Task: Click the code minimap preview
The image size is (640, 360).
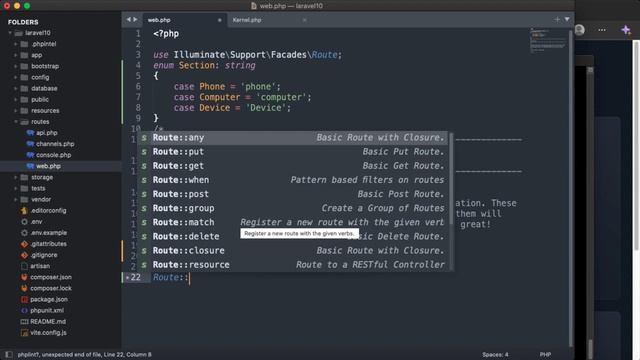Action: pos(548,40)
